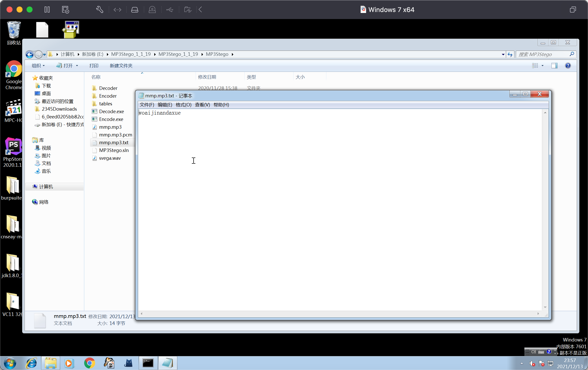Expand breadcrumb arrow after MP3Stego
The image size is (588, 370).
point(232,54)
